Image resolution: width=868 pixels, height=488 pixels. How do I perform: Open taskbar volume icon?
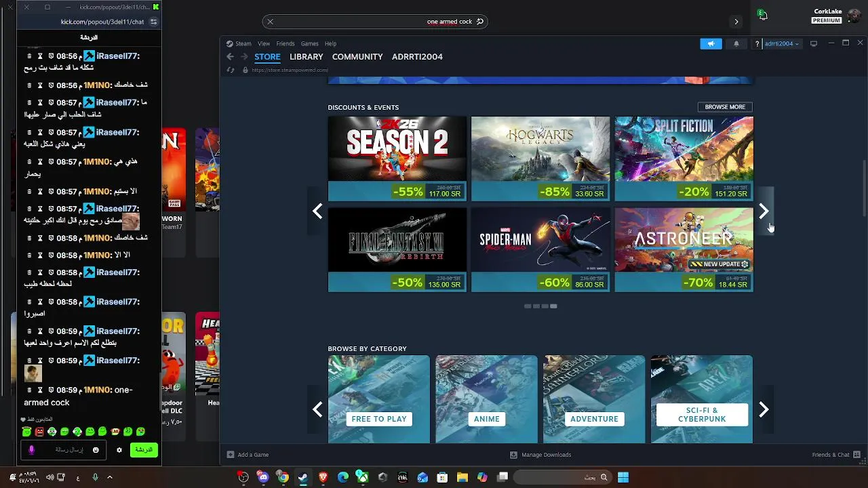tap(50, 477)
